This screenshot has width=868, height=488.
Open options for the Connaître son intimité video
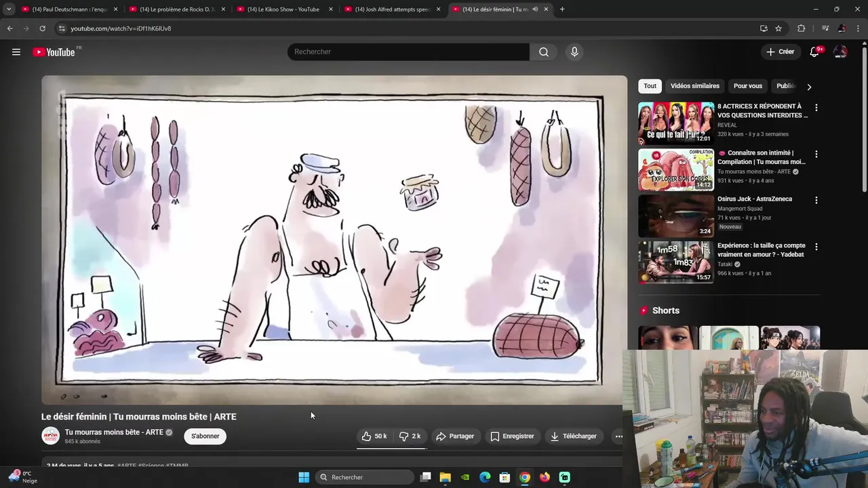click(816, 154)
